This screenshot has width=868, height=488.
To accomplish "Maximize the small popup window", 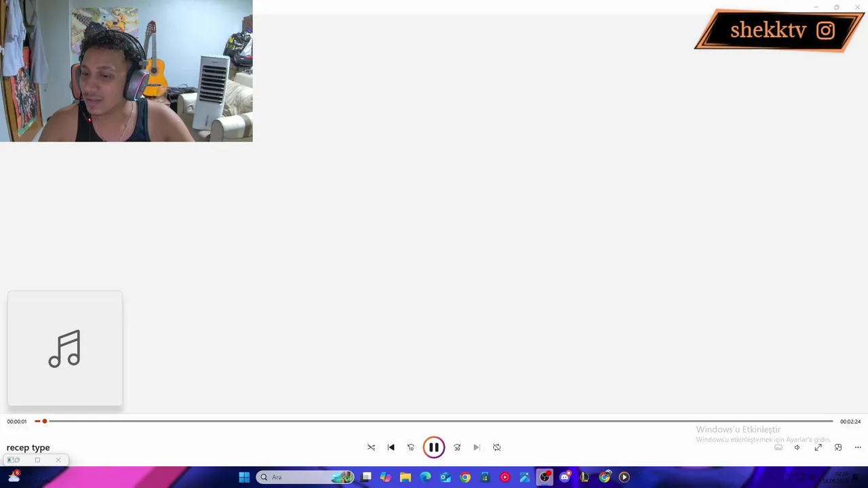I will click(37, 460).
